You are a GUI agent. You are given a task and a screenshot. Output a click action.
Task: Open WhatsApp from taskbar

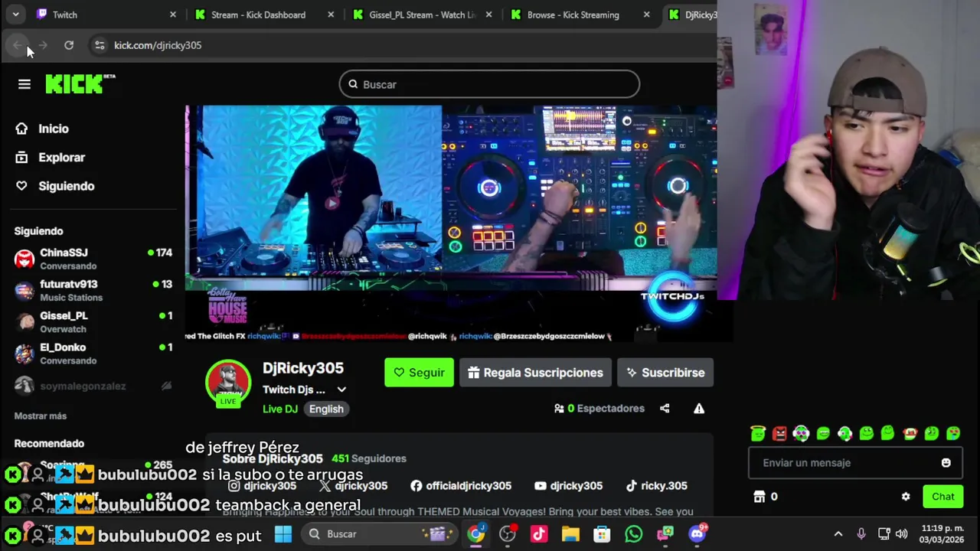[633, 534]
